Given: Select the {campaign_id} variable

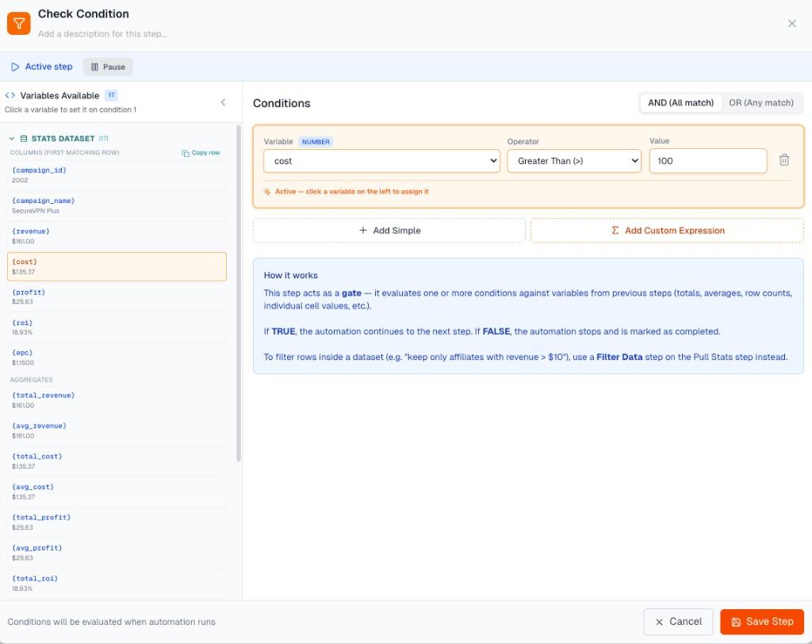Looking at the screenshot, I should pos(117,175).
